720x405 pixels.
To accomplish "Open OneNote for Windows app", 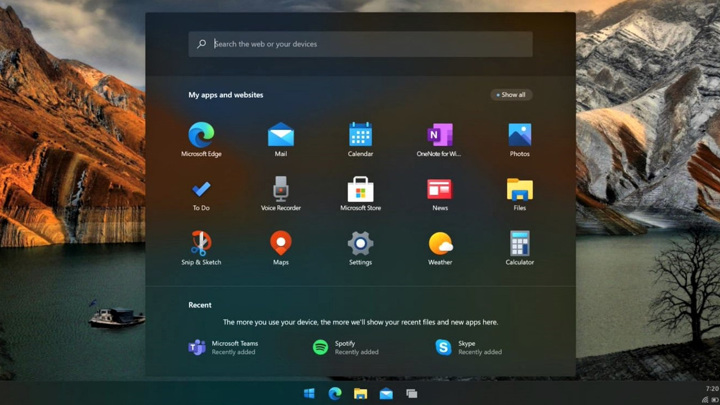I will coord(439,135).
